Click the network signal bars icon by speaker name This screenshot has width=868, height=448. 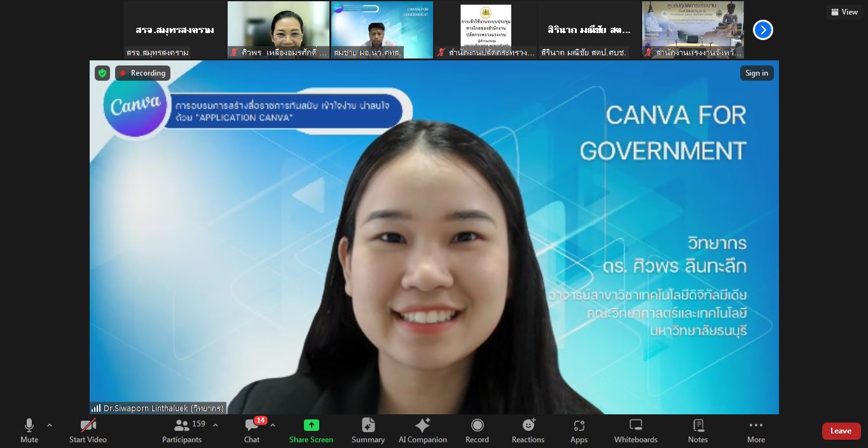pyautogui.click(x=96, y=408)
